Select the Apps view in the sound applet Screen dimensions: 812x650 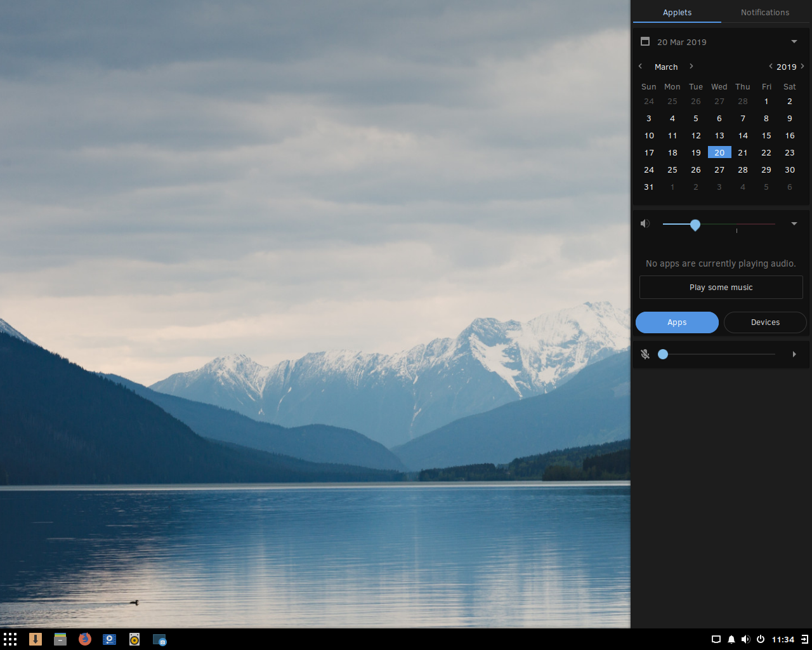(x=677, y=322)
